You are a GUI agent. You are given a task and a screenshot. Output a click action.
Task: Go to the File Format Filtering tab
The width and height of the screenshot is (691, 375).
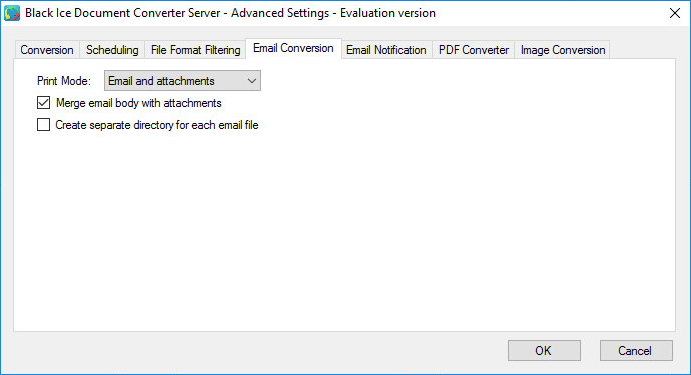tap(195, 50)
